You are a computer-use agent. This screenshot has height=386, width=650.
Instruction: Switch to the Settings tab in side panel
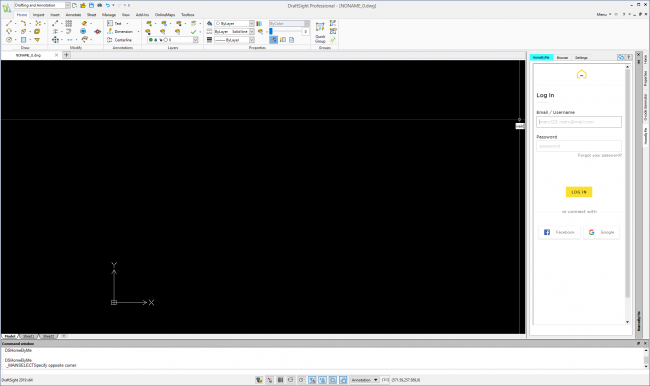click(x=581, y=58)
